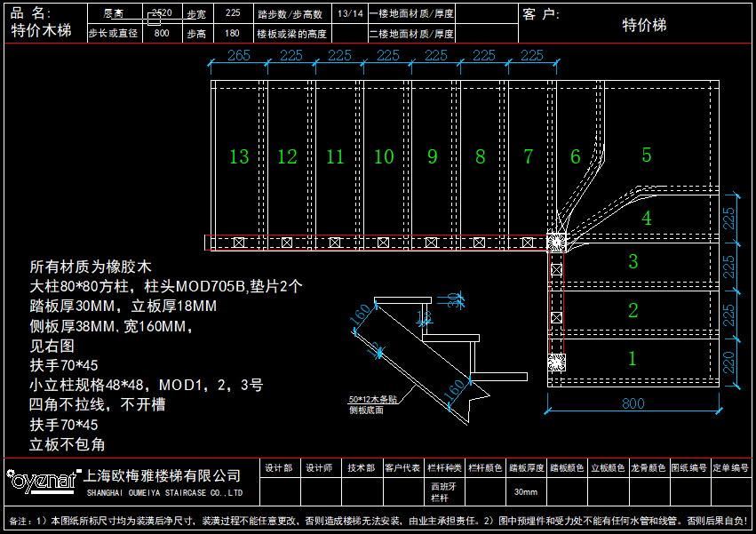Click the 800 width dimension at bottom

(633, 403)
